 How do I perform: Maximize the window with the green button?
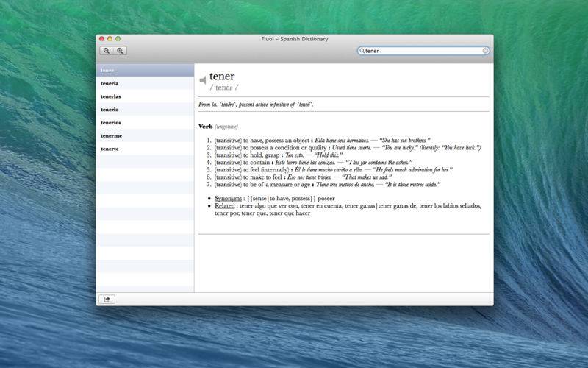[x=118, y=39]
